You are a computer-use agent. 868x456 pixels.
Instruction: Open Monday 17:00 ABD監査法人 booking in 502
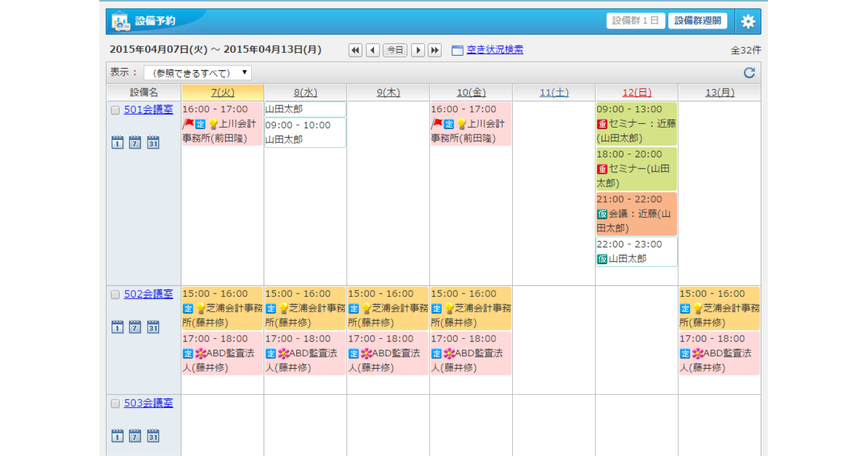(x=720, y=353)
